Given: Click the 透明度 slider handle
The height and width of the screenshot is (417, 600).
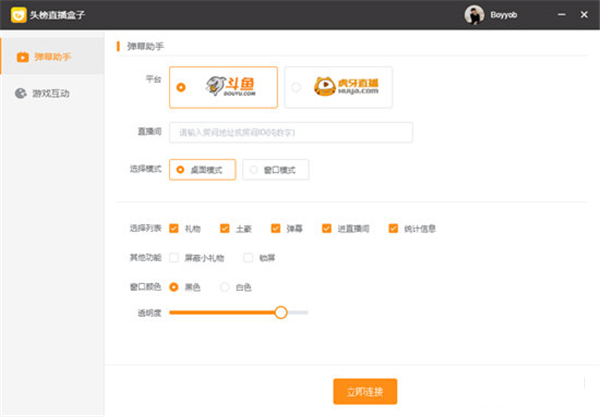Looking at the screenshot, I should [281, 313].
